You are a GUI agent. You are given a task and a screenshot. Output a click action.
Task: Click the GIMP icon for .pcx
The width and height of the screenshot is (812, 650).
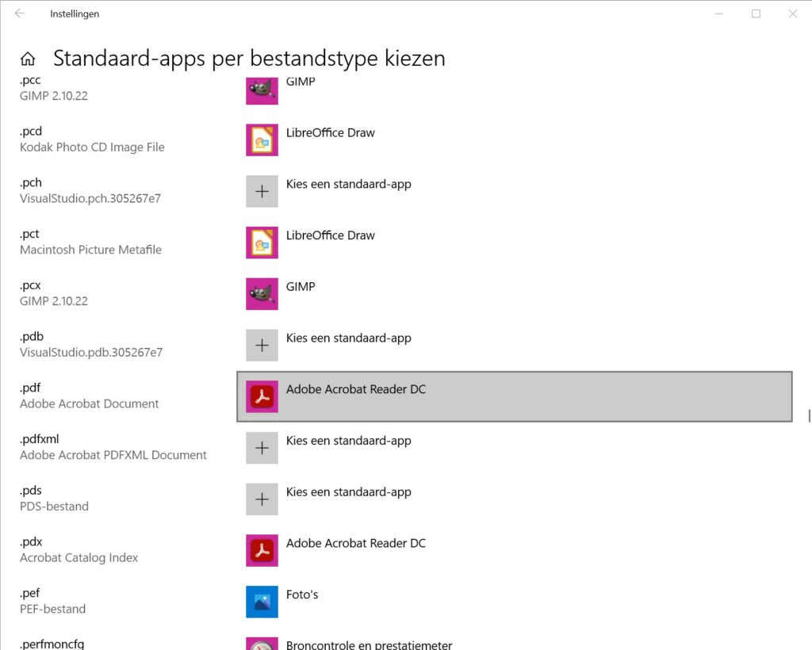[262, 294]
